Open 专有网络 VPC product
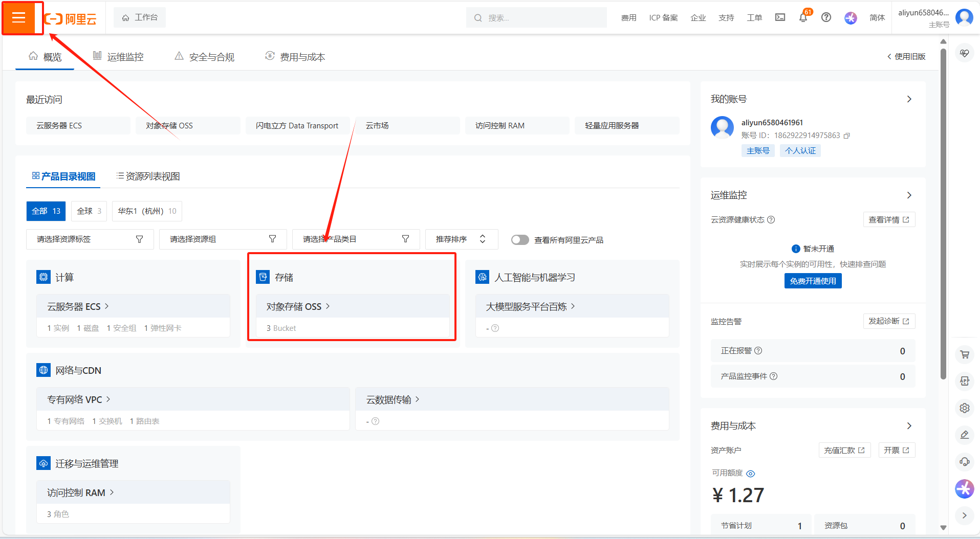Viewport: 980px width, 539px height. [x=79, y=399]
